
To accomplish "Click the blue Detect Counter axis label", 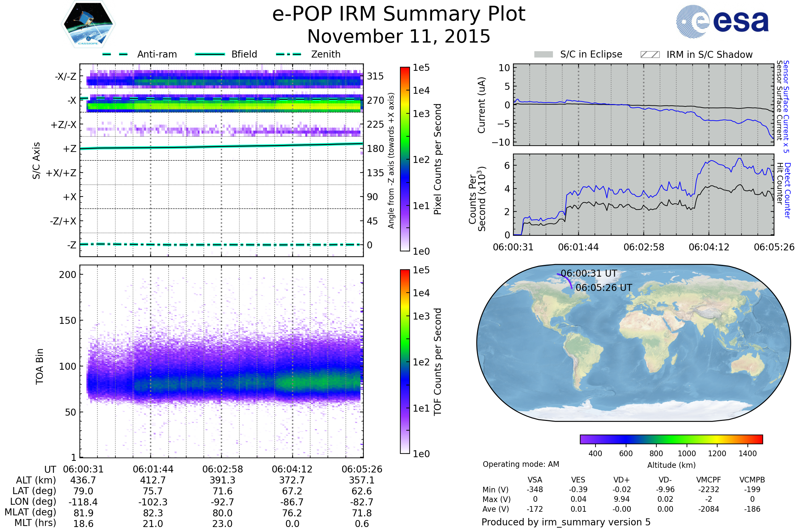I will [787, 190].
